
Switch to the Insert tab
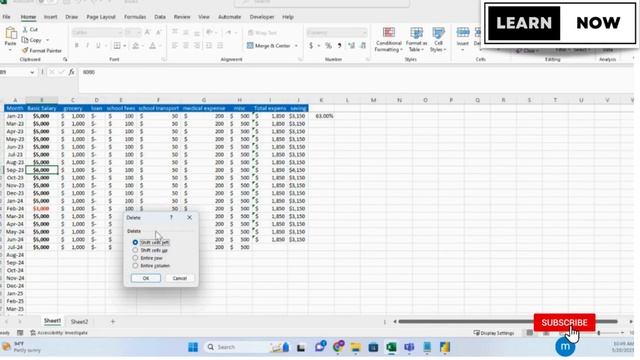point(50,17)
